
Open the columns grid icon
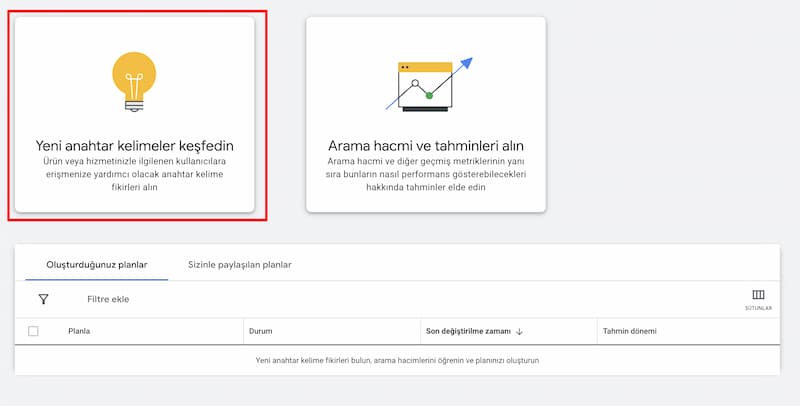(757, 295)
